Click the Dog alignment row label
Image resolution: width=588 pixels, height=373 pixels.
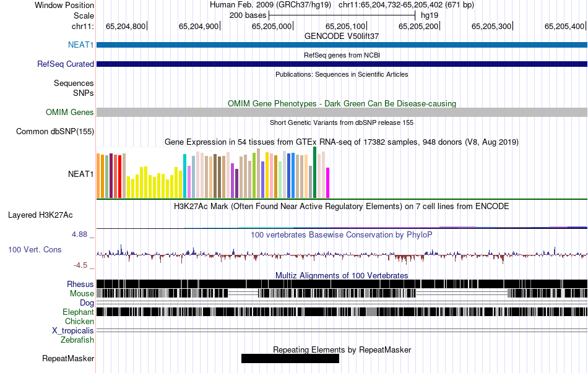click(x=87, y=303)
